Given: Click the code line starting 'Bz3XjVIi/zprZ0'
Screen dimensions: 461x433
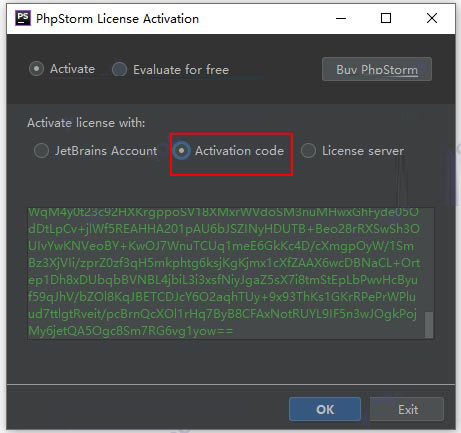Looking at the screenshot, I should click(x=224, y=263).
